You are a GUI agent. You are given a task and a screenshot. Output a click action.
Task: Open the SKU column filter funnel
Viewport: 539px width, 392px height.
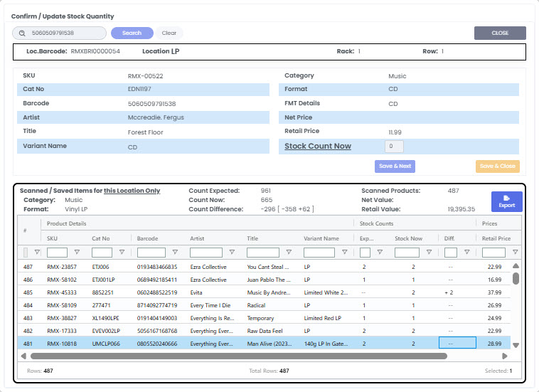point(77,253)
